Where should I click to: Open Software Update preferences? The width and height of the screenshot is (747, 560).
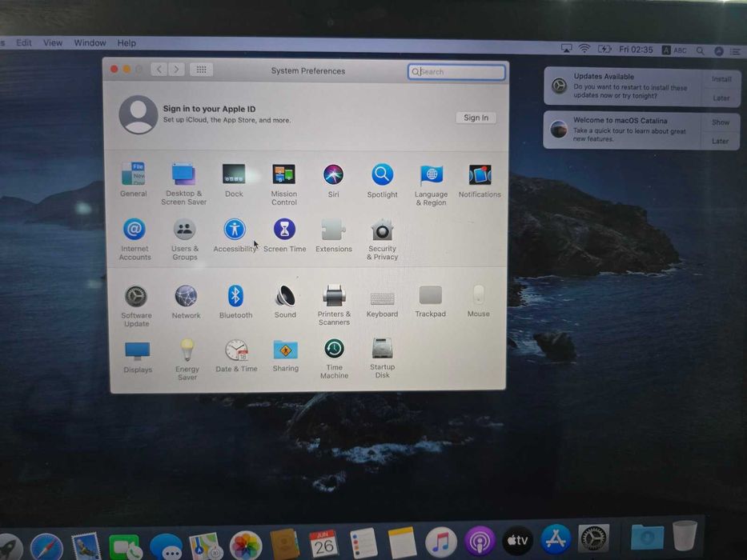pyautogui.click(x=136, y=306)
